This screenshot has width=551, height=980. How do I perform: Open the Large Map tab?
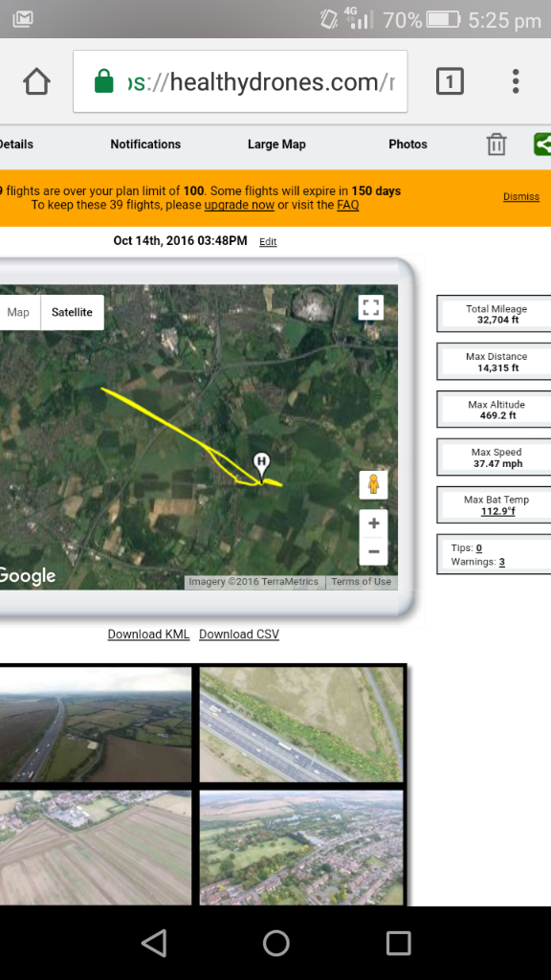276,145
